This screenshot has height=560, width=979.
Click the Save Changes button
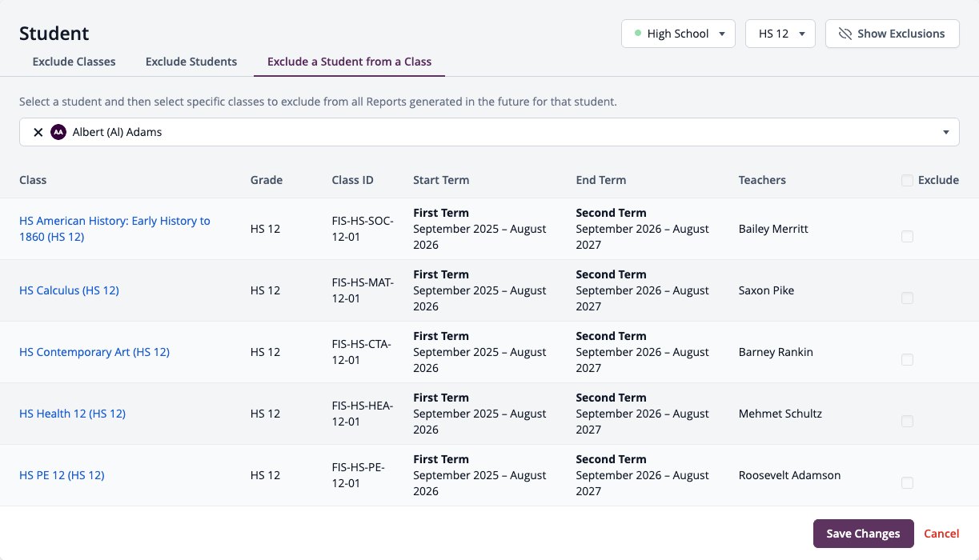coord(863,534)
